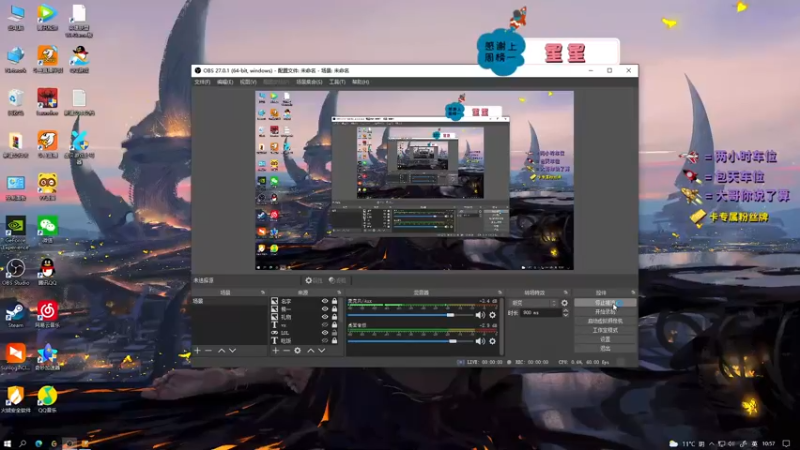
Task: Move scene down with down arrow
Action: pyautogui.click(x=233, y=351)
